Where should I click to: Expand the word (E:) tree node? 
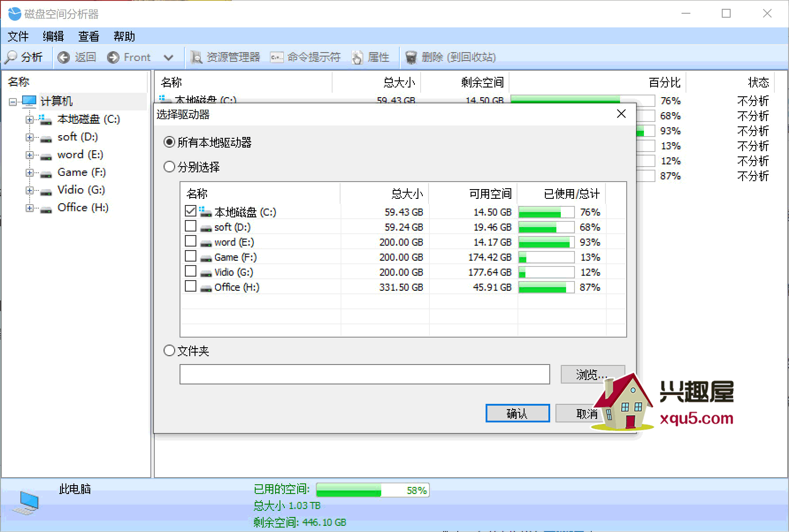click(30, 155)
